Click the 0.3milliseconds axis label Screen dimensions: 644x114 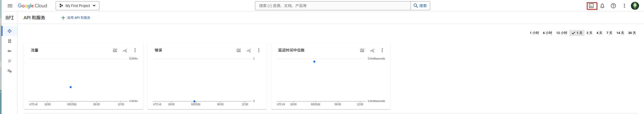[x=376, y=101]
